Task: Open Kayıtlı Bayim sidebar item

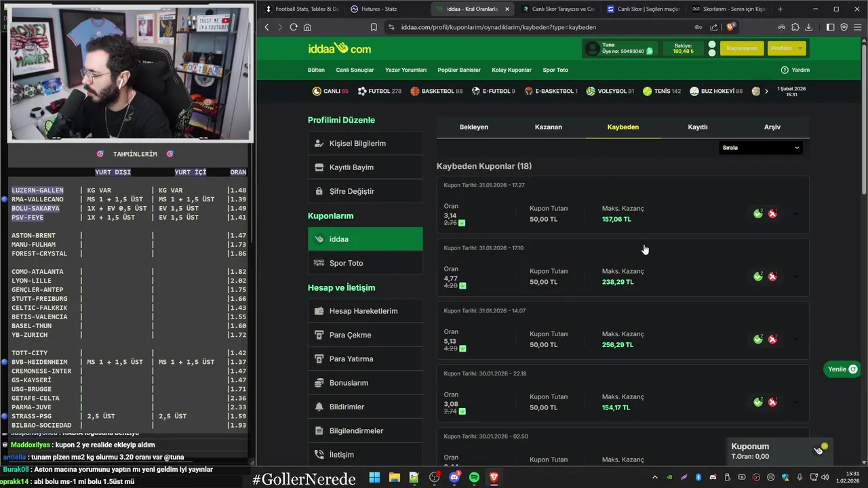Action: 366,167
